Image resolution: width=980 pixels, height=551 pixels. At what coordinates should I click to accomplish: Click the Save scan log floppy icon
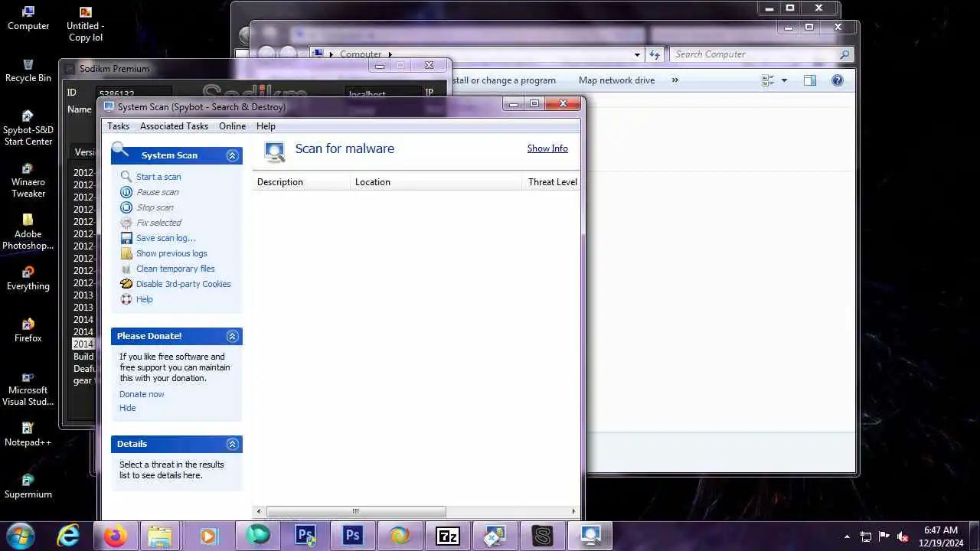coord(126,238)
